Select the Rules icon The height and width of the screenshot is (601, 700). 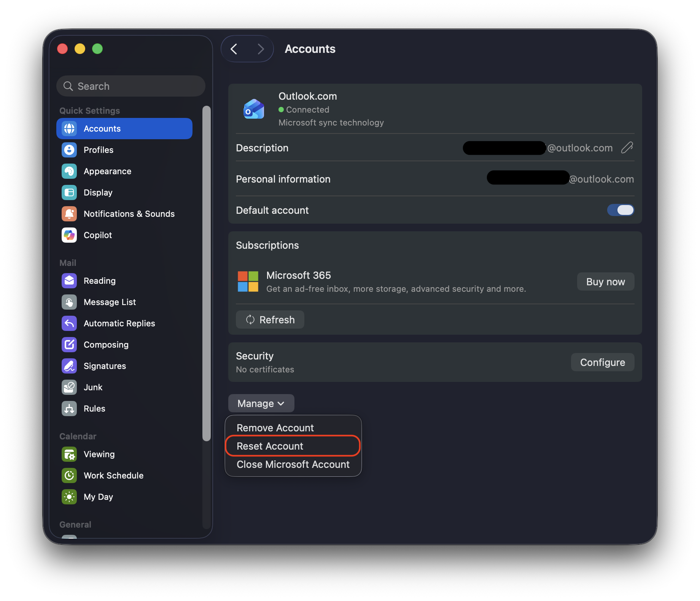(69, 409)
